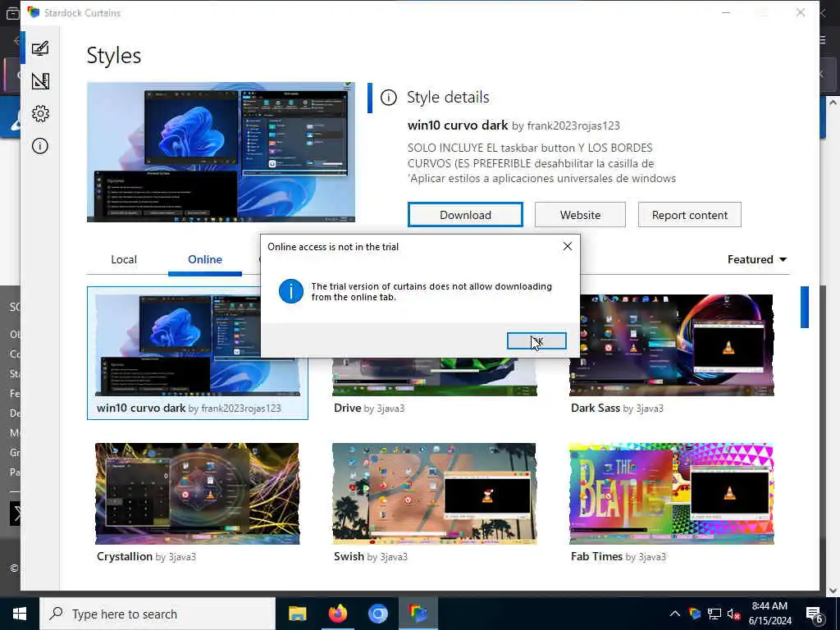
Task: Open the blue circle browser taskbar icon
Action: (377, 614)
